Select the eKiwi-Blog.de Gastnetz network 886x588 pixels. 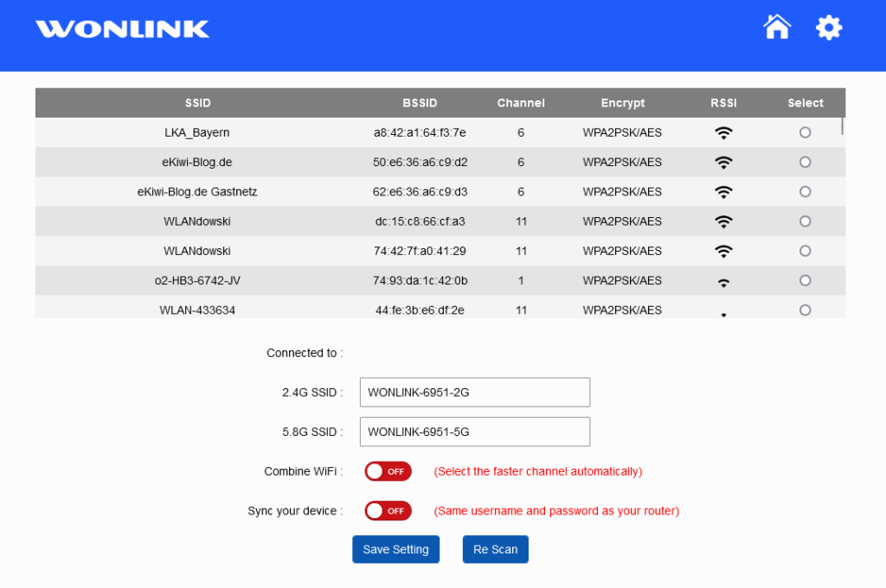805,191
